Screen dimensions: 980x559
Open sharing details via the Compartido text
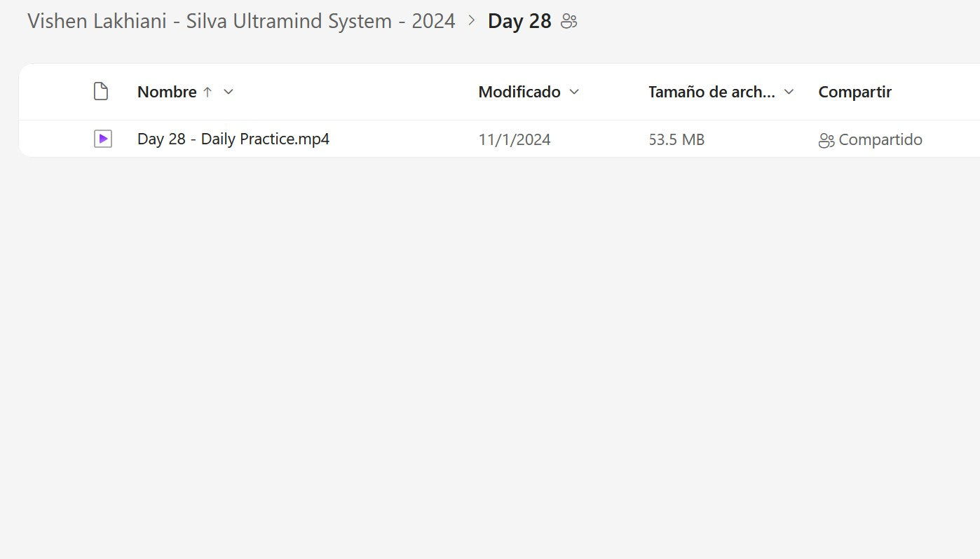pyautogui.click(x=880, y=139)
